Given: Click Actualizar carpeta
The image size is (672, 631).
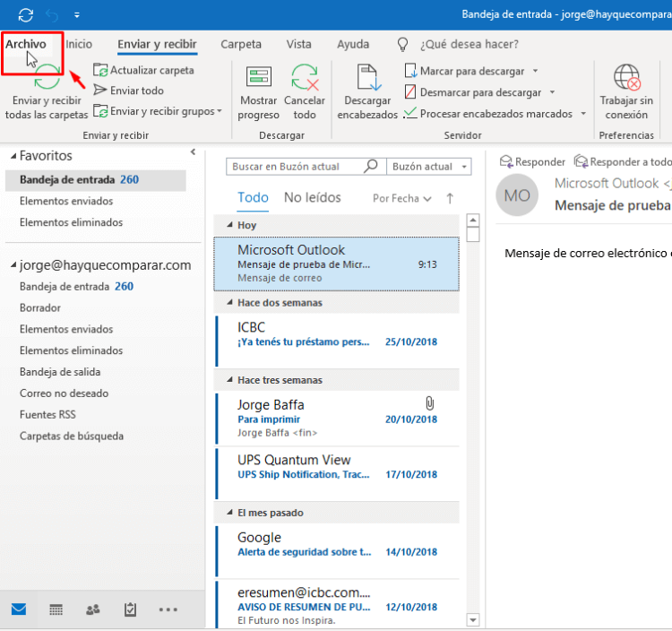Looking at the screenshot, I should point(144,70).
